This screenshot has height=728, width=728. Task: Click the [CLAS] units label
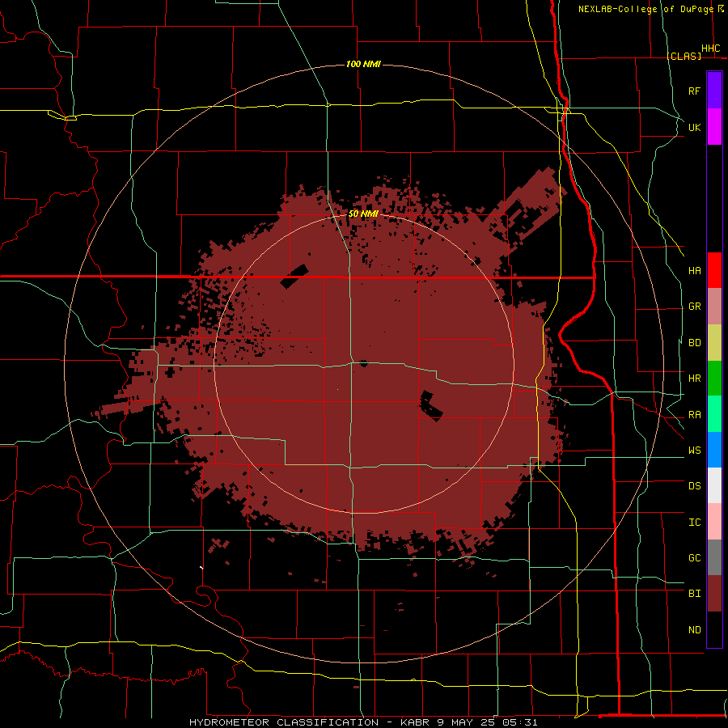[x=684, y=56]
